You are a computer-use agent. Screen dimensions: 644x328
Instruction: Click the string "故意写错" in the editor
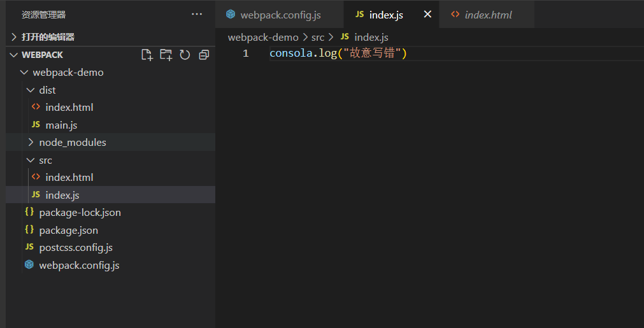(372, 53)
